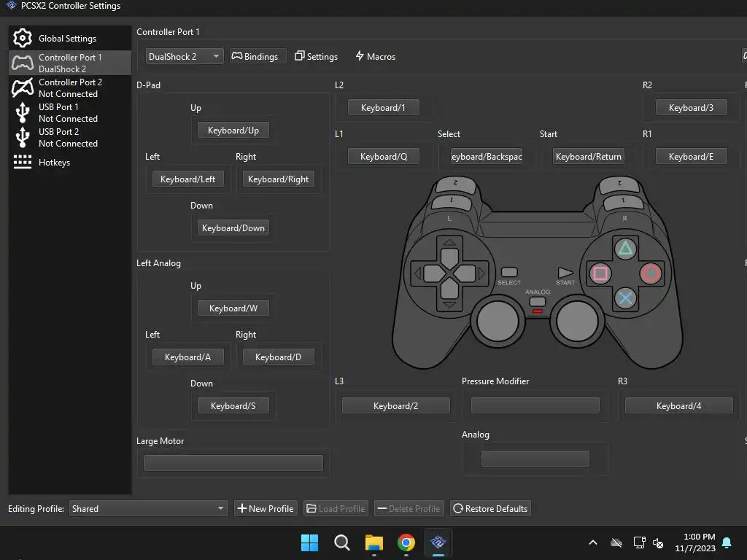
Task: Click Restore Defaults button
Action: [x=490, y=508]
